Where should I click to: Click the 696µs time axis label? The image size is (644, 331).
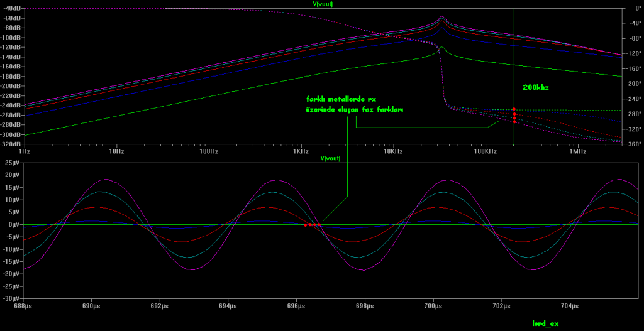click(x=297, y=306)
